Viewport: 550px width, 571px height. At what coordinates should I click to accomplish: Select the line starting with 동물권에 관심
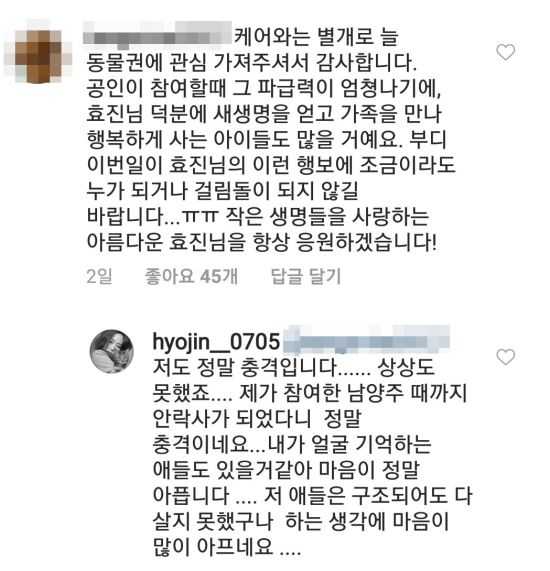251,62
